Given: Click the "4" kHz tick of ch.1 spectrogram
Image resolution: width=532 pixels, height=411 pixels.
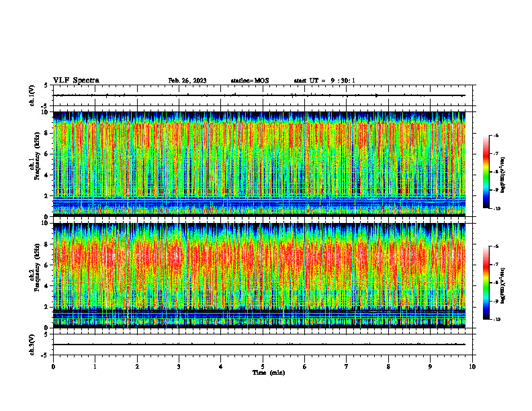Looking at the screenshot, I should (x=46, y=175).
